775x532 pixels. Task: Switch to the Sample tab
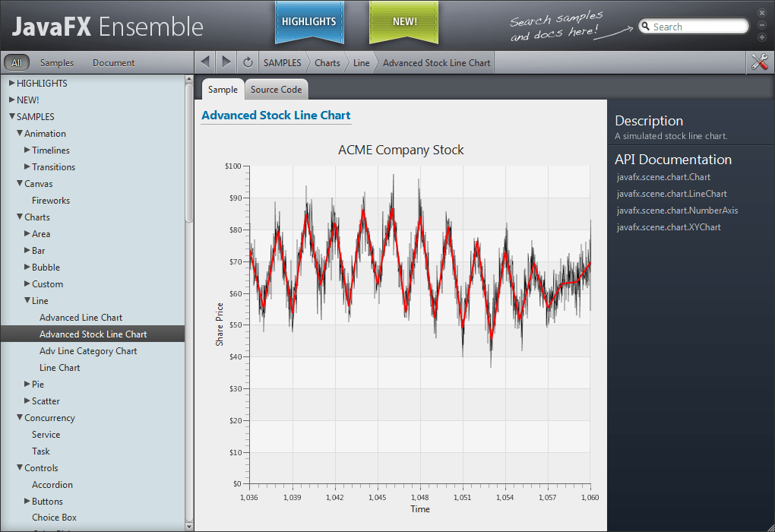[x=223, y=90]
